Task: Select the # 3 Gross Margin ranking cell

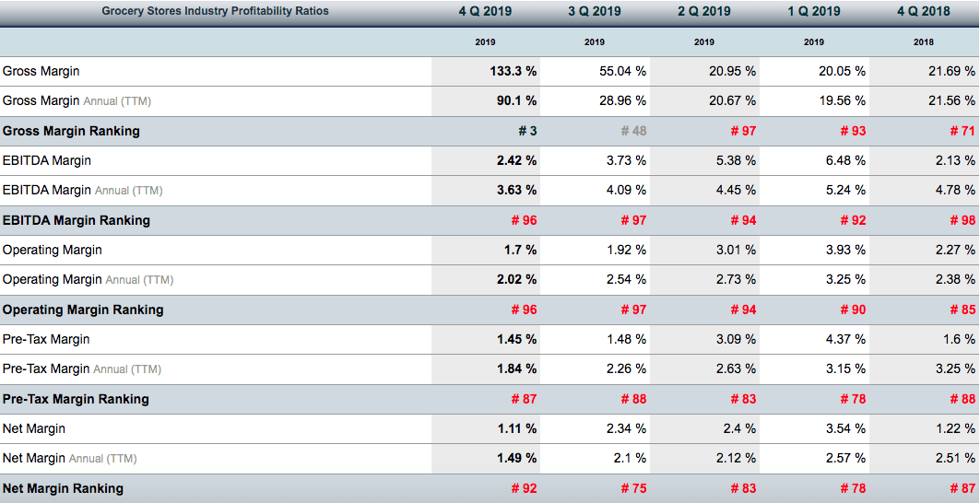Action: click(x=527, y=131)
